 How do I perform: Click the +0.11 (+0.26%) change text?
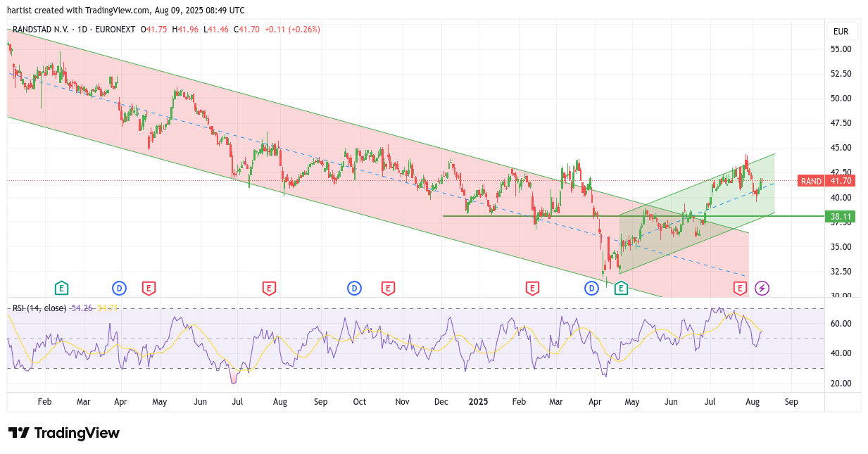[292, 30]
